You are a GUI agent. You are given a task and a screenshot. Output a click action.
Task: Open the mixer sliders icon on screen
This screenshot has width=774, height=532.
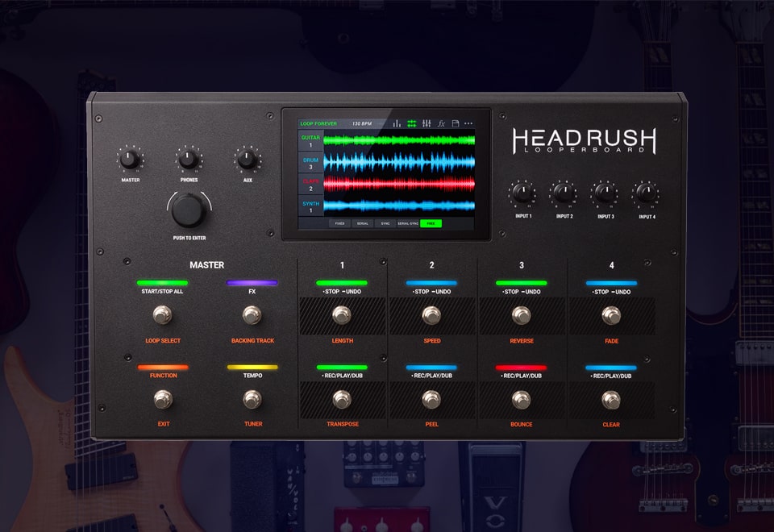[x=427, y=123]
